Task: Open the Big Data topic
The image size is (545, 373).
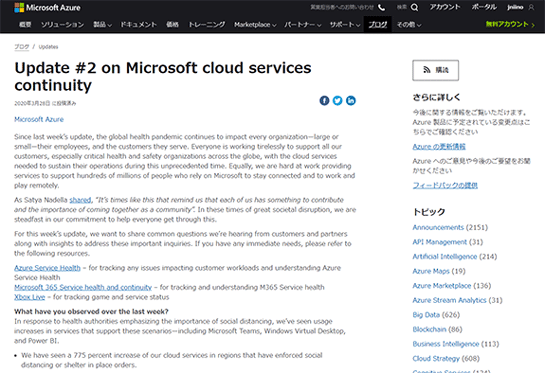Action: click(x=426, y=315)
